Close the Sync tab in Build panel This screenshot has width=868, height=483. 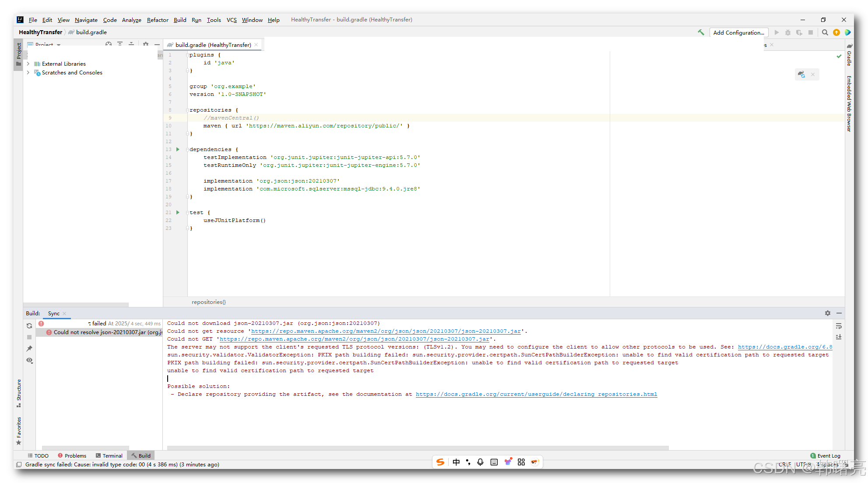point(64,314)
